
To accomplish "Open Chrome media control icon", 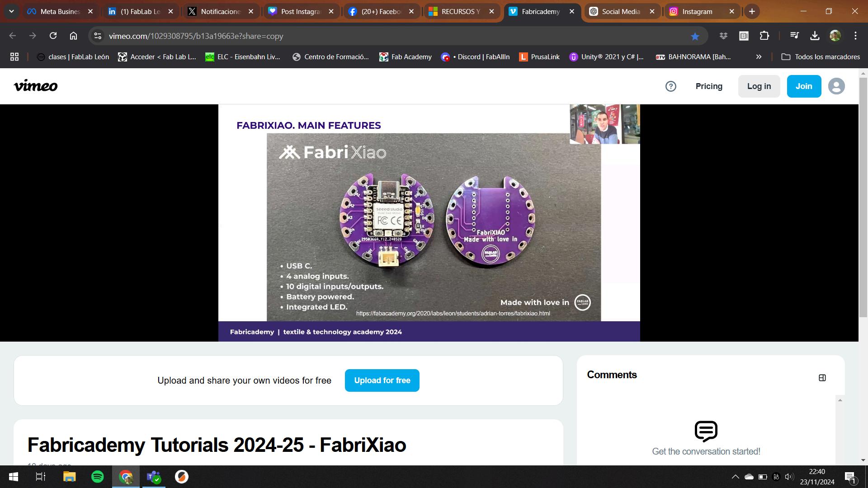I will click(794, 36).
